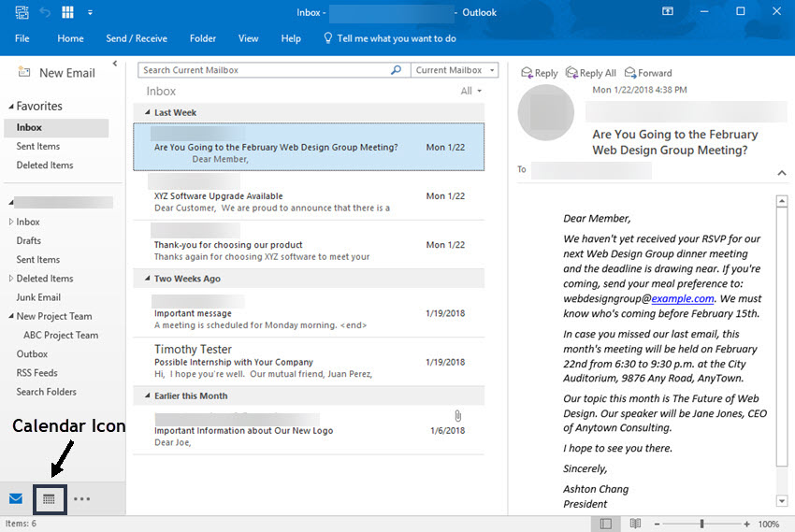The width and height of the screenshot is (795, 532).
Task: Select Sent Items under Favorites
Action: (x=38, y=147)
